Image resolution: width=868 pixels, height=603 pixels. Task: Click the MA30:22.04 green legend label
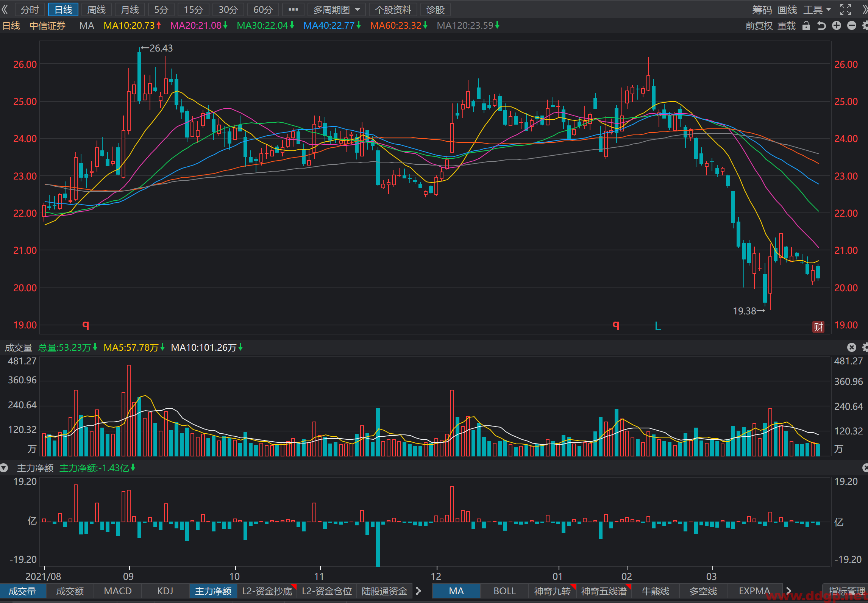[265, 25]
